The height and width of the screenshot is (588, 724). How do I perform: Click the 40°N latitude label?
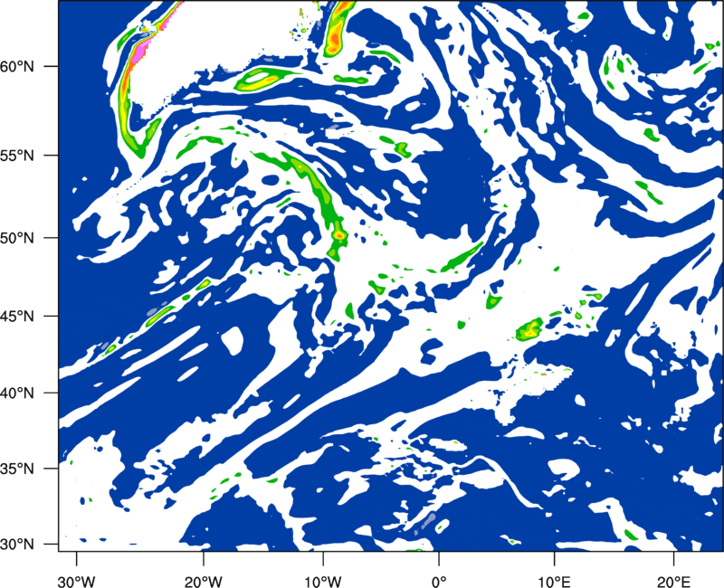pos(17,394)
